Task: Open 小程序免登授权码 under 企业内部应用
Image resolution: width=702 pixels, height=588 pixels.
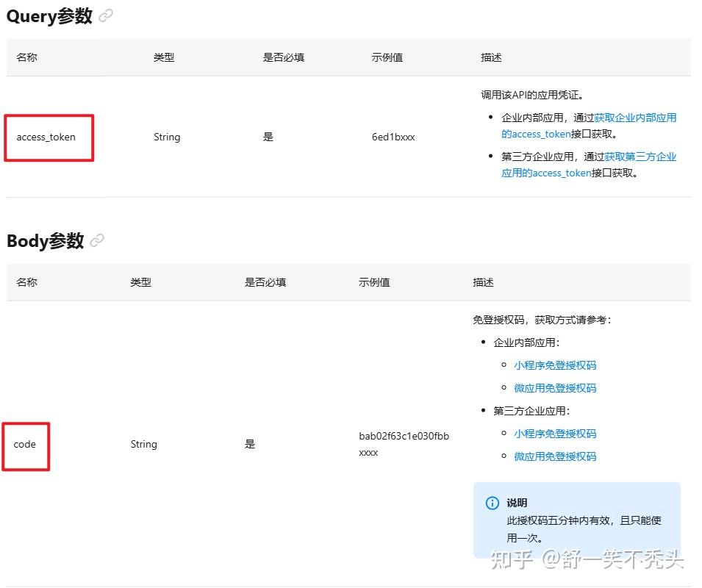Action: click(x=555, y=365)
